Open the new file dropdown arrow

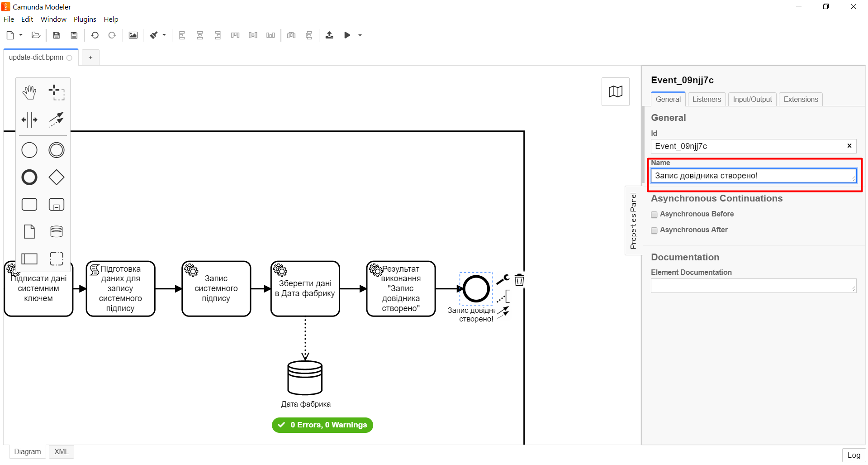(x=21, y=35)
